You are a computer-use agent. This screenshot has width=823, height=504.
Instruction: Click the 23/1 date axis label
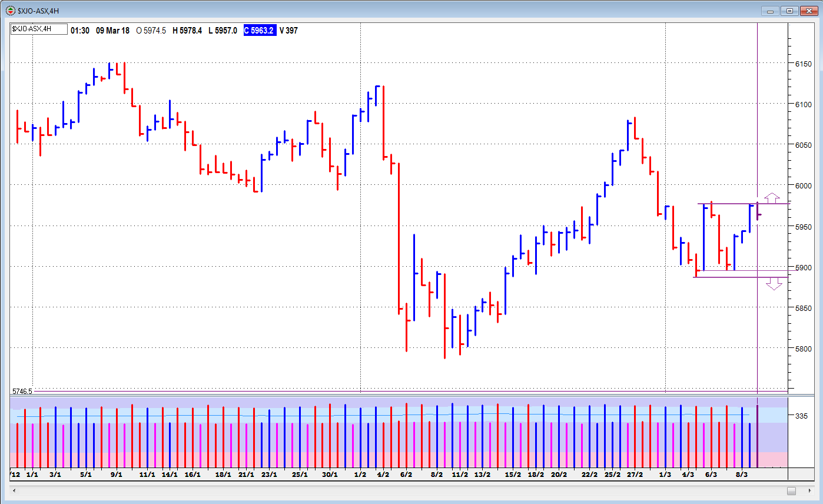[269, 474]
